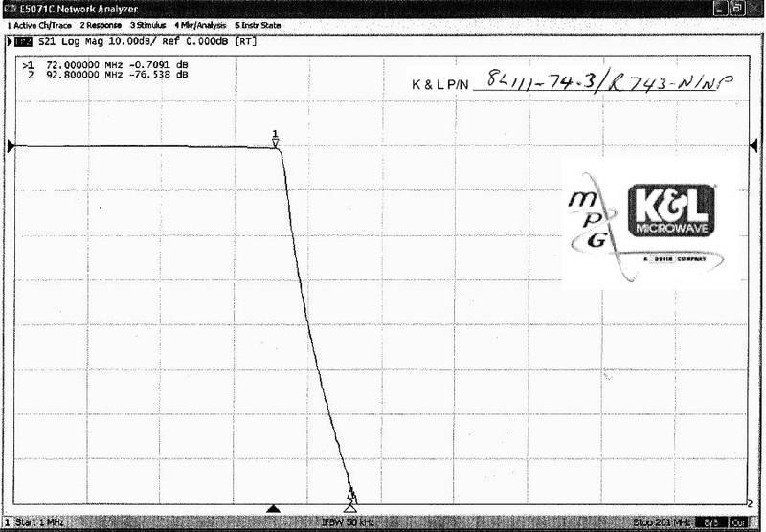
Task: Restore the analyzer window size
Action: pos(737,8)
